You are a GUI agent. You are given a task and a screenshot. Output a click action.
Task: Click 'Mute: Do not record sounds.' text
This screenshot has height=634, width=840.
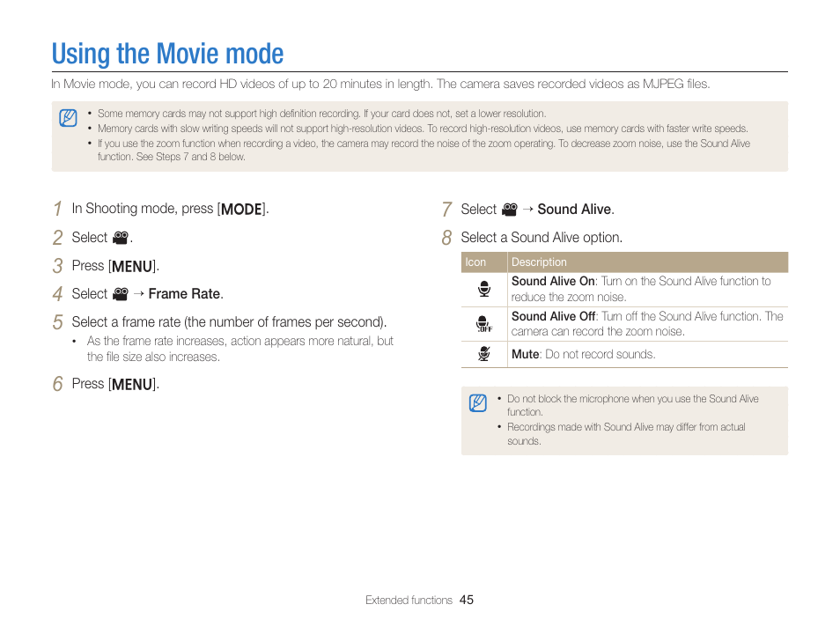tap(584, 354)
